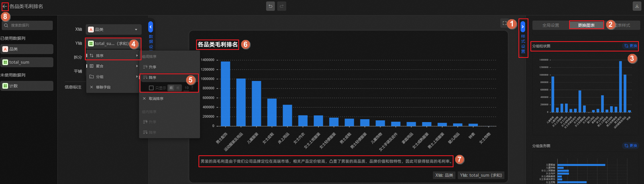
Task: Collapse the 数据设置 panel with blue arrow
Action: pyautogui.click(x=151, y=27)
